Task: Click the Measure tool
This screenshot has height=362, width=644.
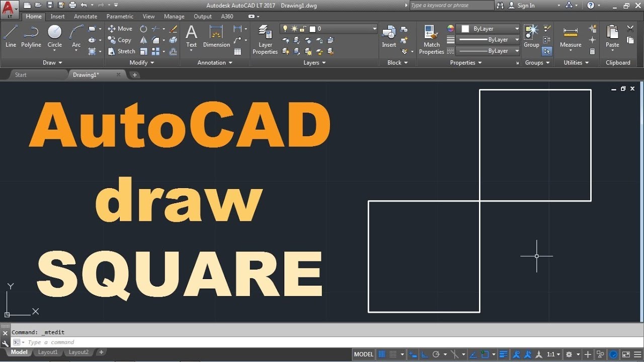Action: tap(571, 36)
